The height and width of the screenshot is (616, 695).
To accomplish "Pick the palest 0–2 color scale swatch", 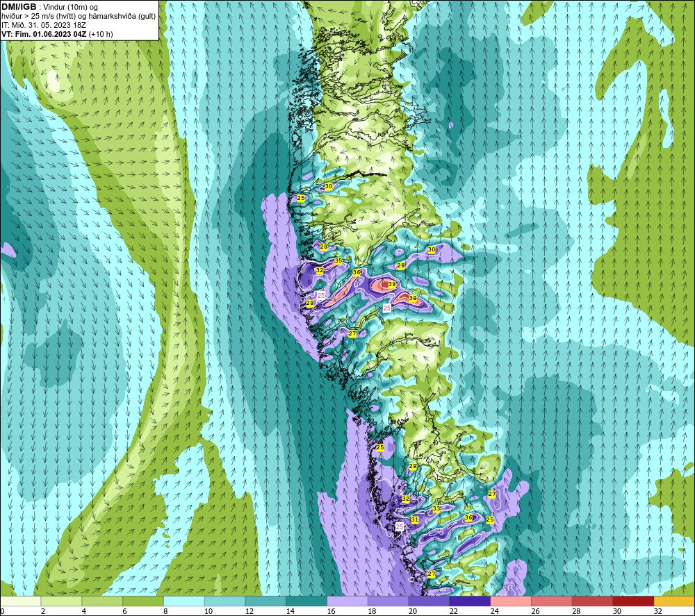I will pyautogui.click(x=20, y=601).
